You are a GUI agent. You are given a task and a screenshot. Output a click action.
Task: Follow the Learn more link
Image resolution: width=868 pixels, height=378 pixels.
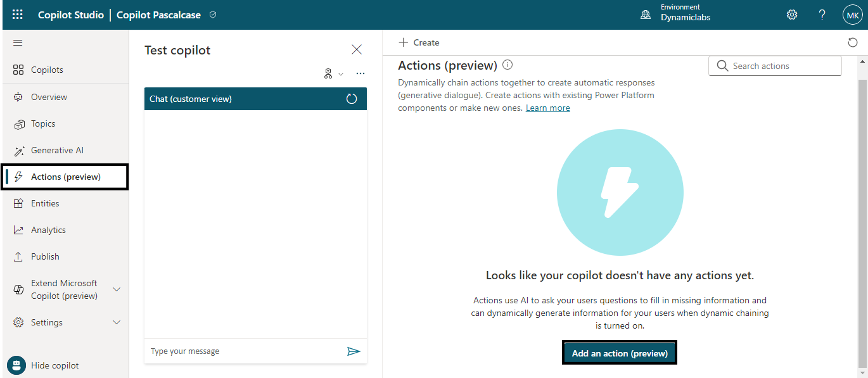pos(547,108)
